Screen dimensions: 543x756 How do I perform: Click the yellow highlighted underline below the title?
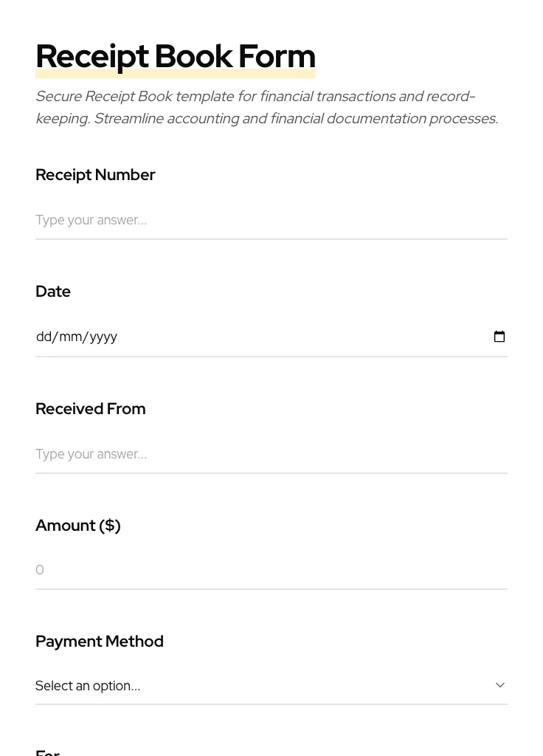point(176,73)
